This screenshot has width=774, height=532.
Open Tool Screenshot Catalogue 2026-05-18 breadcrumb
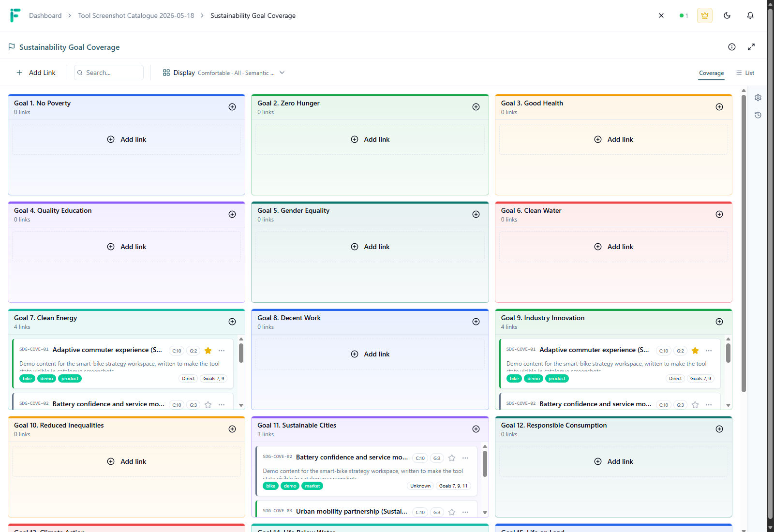coord(136,15)
